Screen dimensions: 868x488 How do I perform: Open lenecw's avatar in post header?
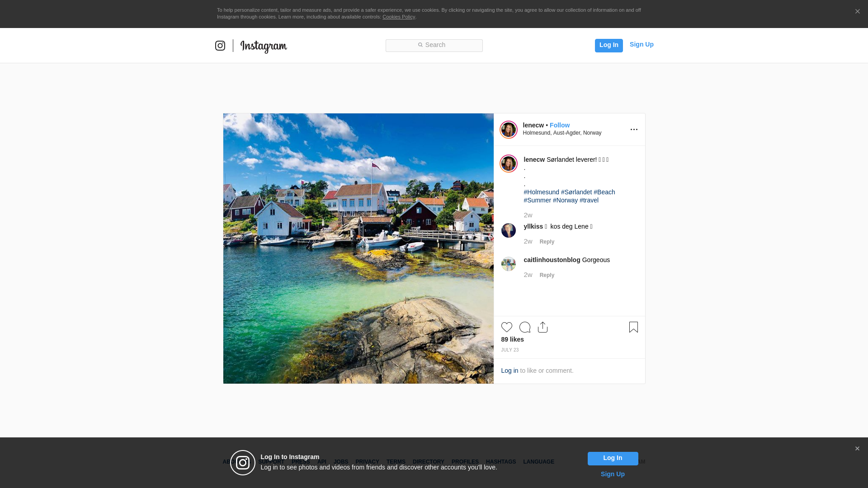pyautogui.click(x=508, y=130)
